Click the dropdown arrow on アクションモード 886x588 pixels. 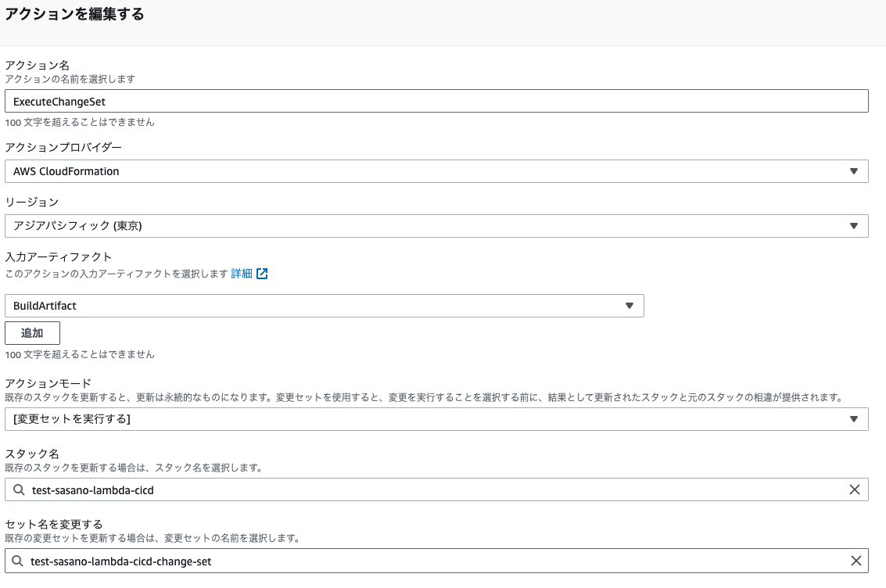click(854, 418)
